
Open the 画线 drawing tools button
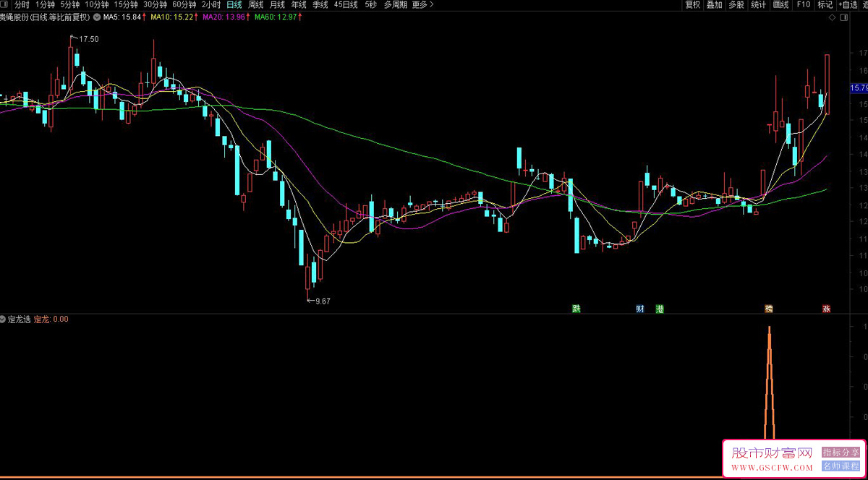click(x=780, y=5)
